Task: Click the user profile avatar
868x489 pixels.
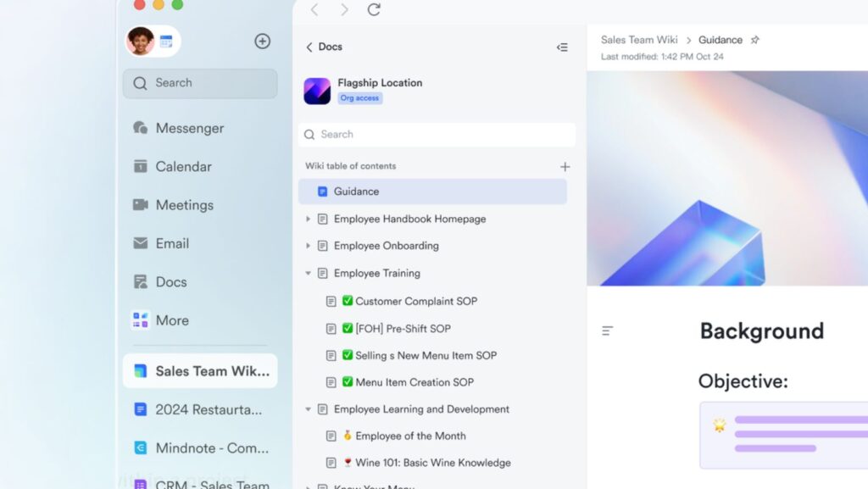Action: (x=141, y=41)
